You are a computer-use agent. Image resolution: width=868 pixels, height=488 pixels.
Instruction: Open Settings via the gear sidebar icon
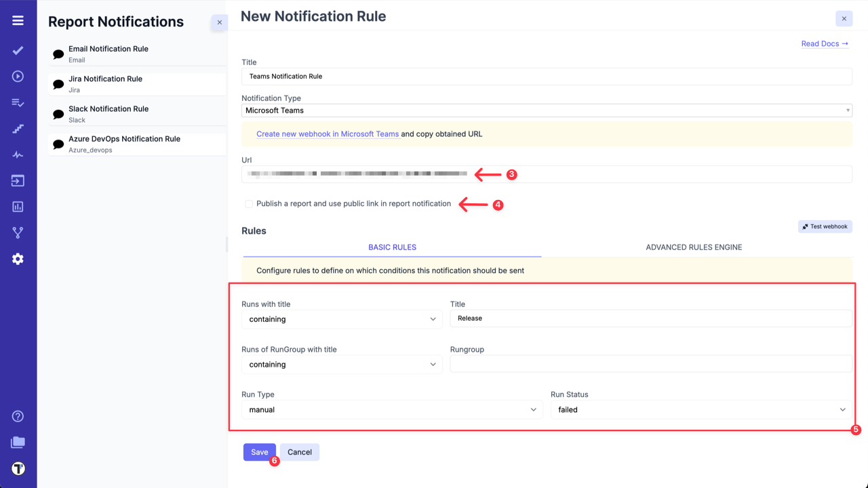point(18,258)
